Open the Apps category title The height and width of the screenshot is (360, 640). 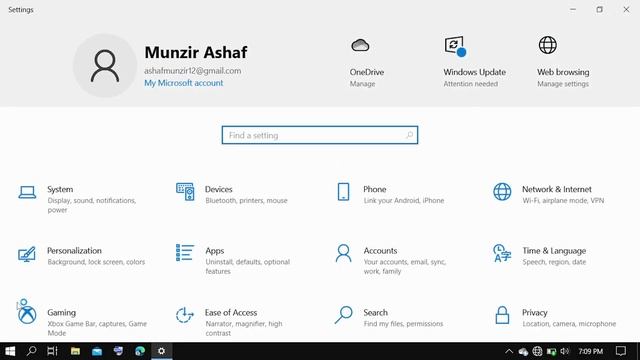pyautogui.click(x=215, y=251)
